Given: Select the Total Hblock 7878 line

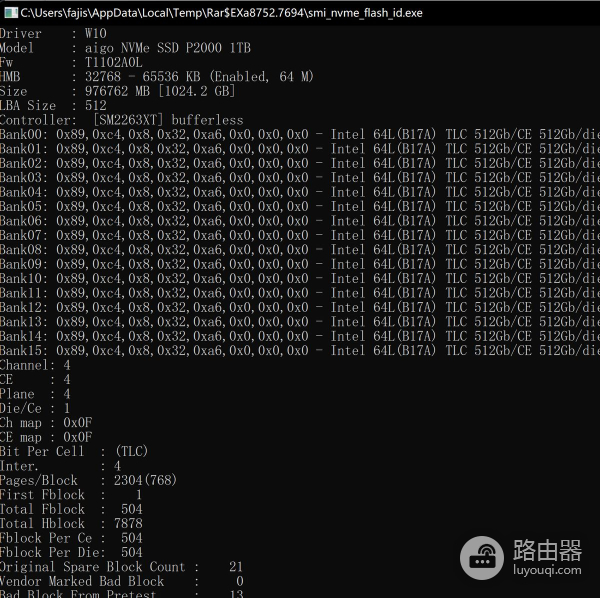Looking at the screenshot, I should [x=71, y=524].
